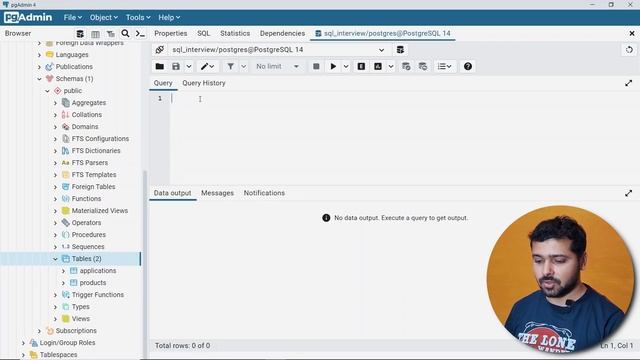Click into the query editor line 1
Screen dimensions: 640x360
(x=404, y=98)
